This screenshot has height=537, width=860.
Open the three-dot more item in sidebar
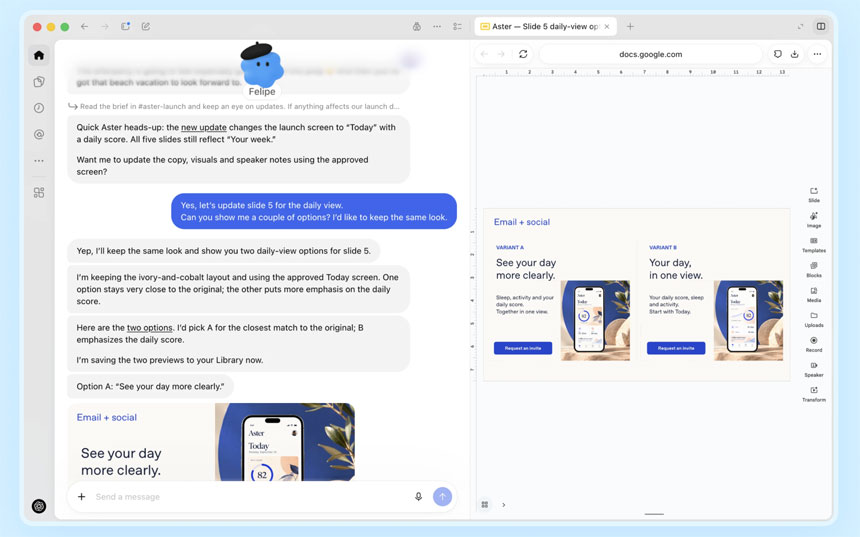click(39, 161)
